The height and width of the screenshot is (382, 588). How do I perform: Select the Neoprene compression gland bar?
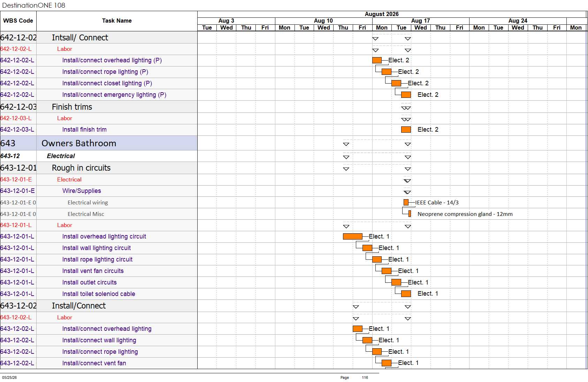410,214
